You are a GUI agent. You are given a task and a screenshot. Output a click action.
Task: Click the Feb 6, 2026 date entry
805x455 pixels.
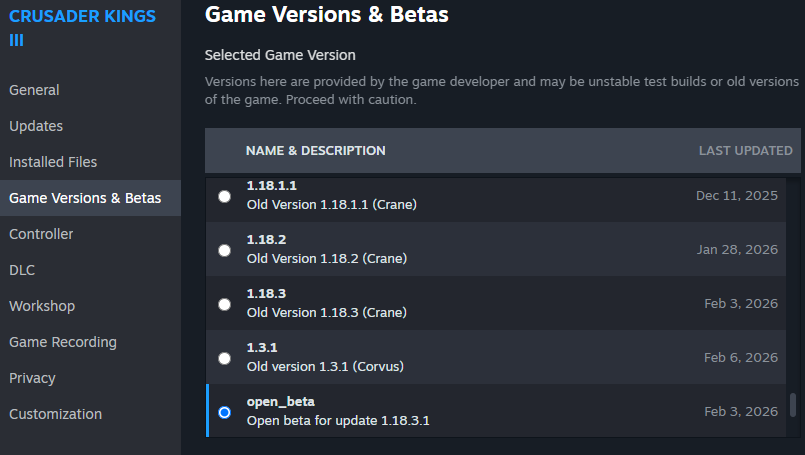click(x=740, y=358)
